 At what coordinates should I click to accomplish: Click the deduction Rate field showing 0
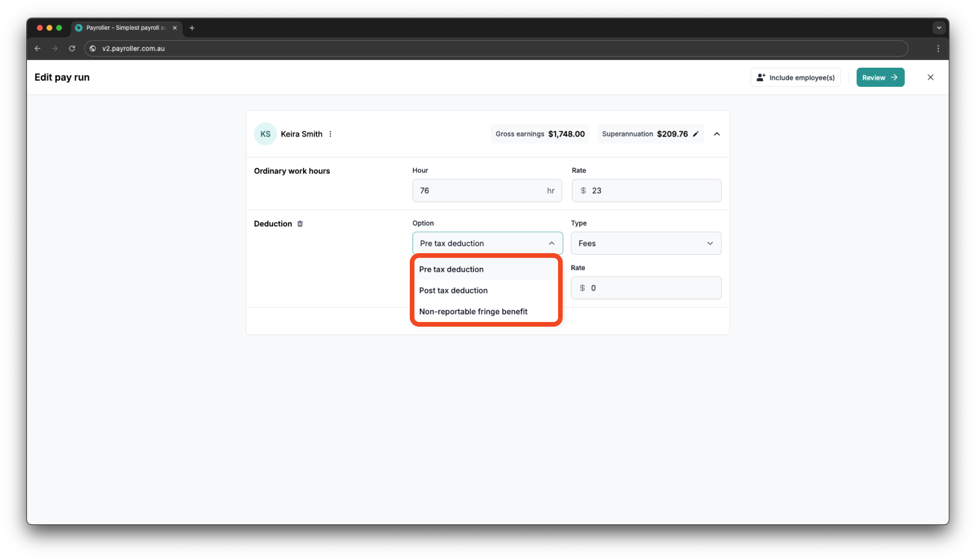(646, 288)
